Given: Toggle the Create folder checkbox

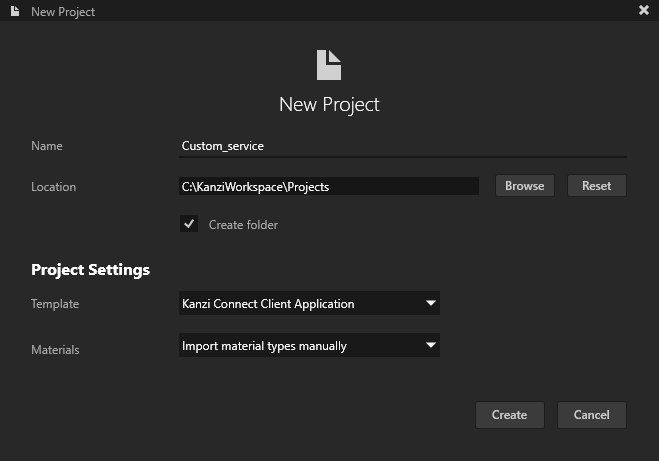Looking at the screenshot, I should (x=188, y=224).
